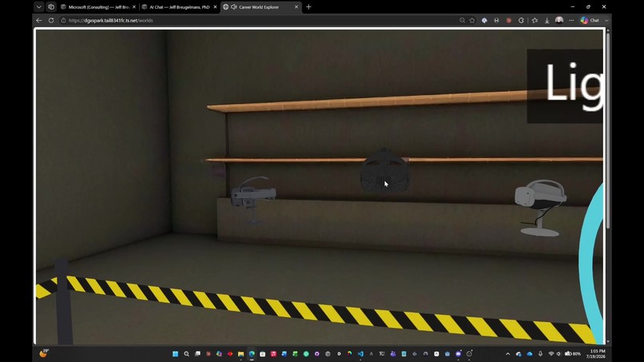Open the tab actions chevron menu
Image resolution: width=644 pixels, height=362 pixels.
pos(38,7)
